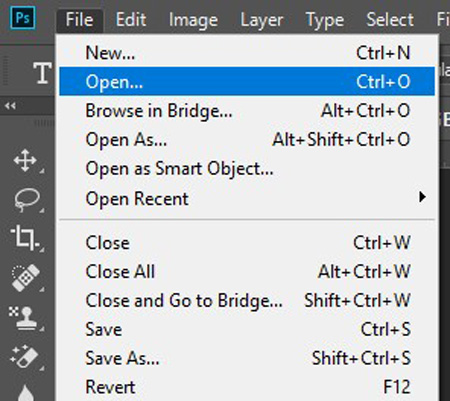This screenshot has width=450, height=401.
Task: Select Revert menu entry
Action: pos(247,387)
